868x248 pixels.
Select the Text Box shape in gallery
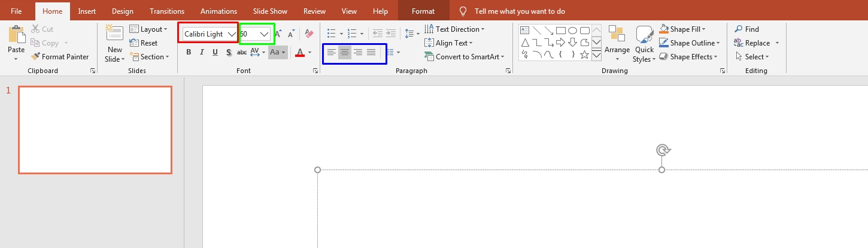(524, 31)
